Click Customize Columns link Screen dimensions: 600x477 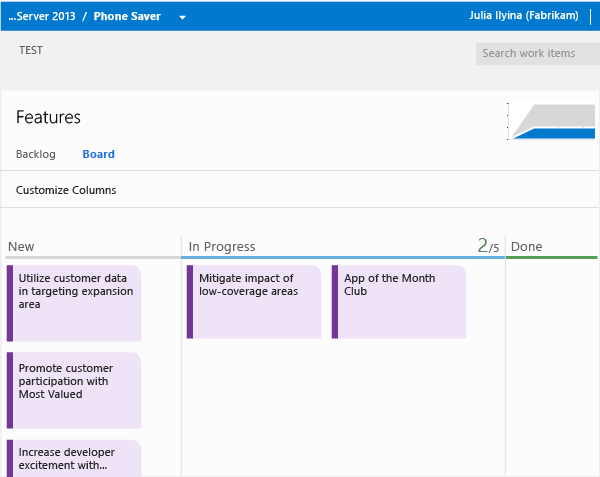tap(66, 190)
